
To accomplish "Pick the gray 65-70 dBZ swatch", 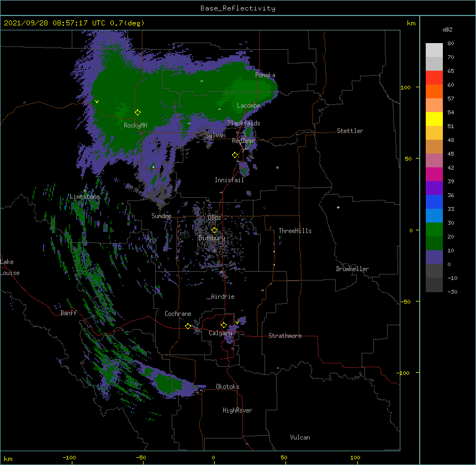I will (x=434, y=64).
